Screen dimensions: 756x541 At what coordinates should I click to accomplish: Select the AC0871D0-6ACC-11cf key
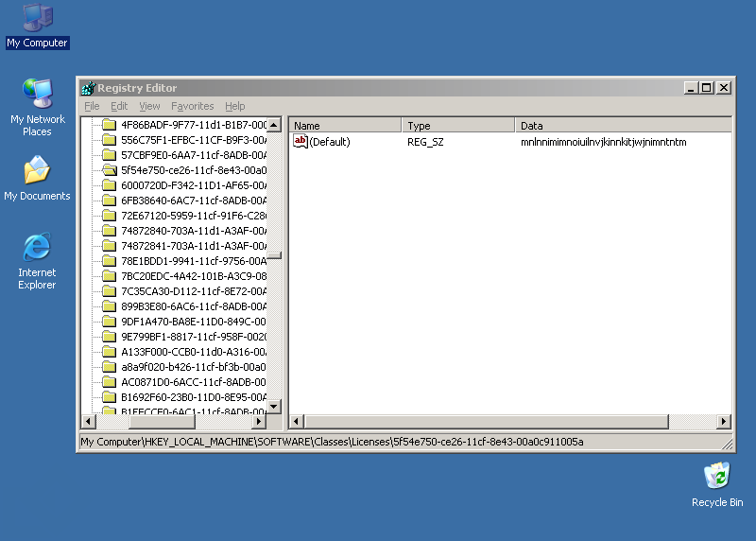[x=194, y=382]
